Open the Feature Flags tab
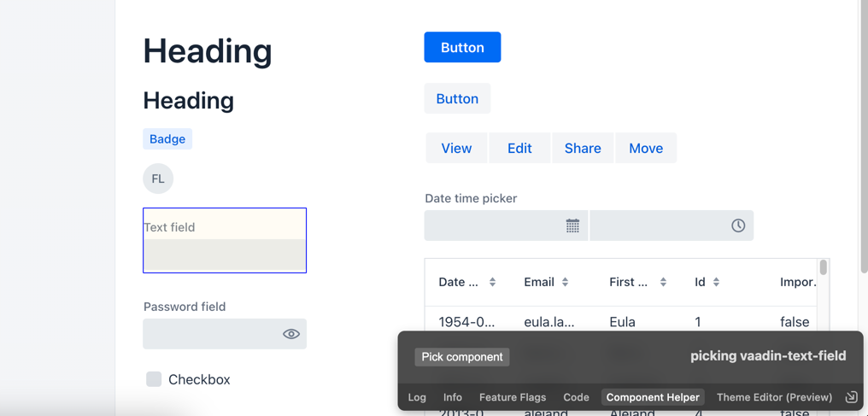 click(513, 397)
